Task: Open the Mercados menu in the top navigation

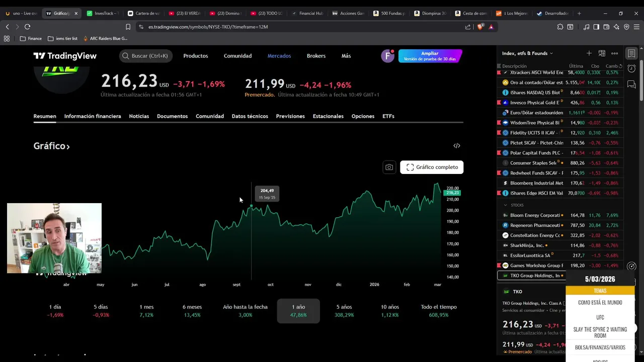Action: pos(279,56)
